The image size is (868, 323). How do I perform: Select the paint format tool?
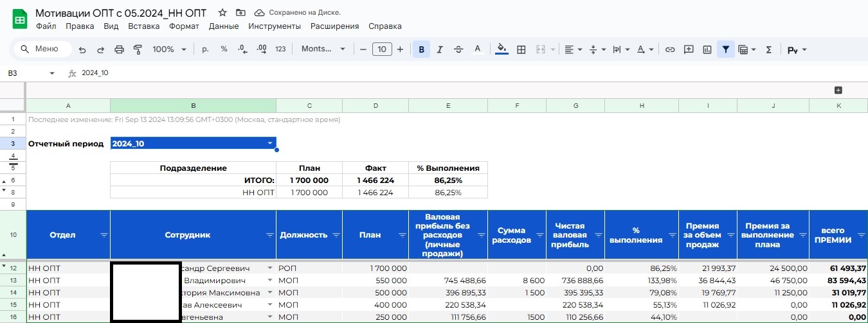pos(137,49)
